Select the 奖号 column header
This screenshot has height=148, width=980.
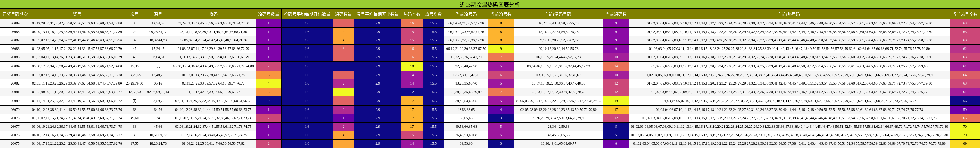(x=77, y=14)
